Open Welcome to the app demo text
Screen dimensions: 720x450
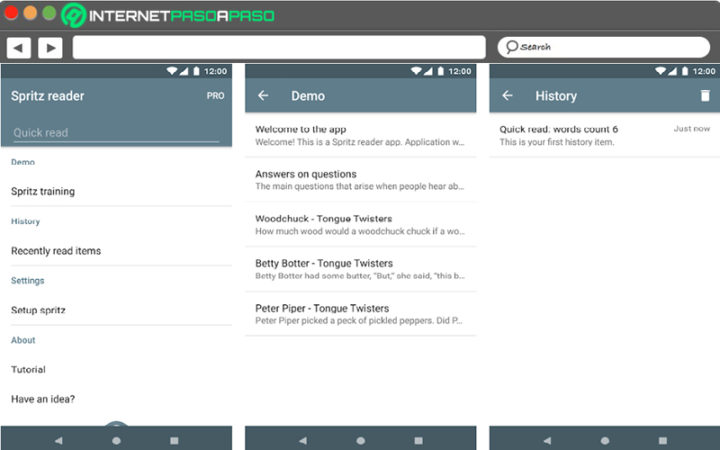pos(360,135)
